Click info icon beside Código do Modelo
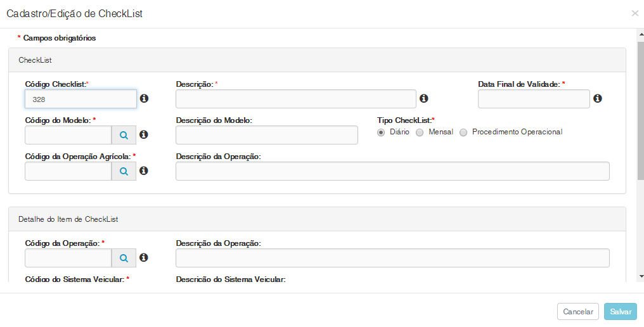 [x=144, y=135]
